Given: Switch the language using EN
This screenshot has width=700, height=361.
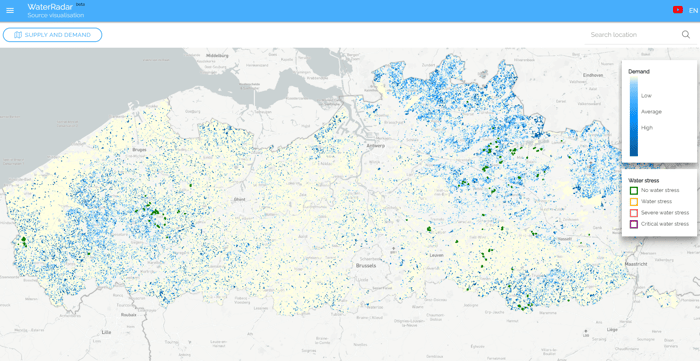Looking at the screenshot, I should click(x=693, y=10).
